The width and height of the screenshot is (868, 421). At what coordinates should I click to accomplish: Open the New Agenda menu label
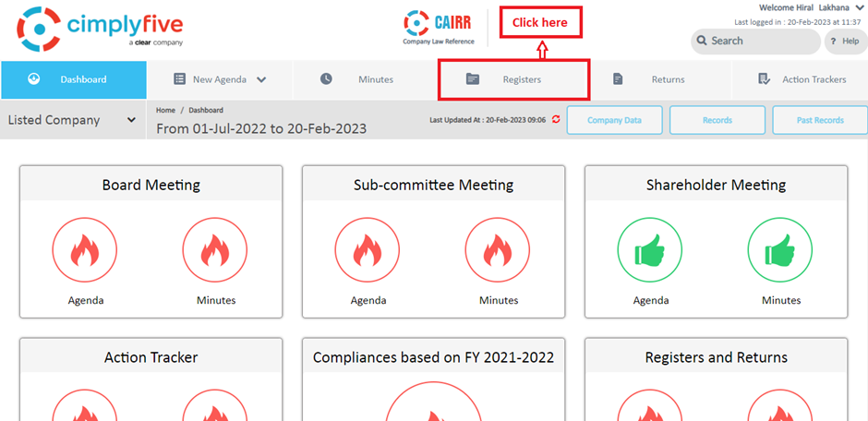[220, 79]
